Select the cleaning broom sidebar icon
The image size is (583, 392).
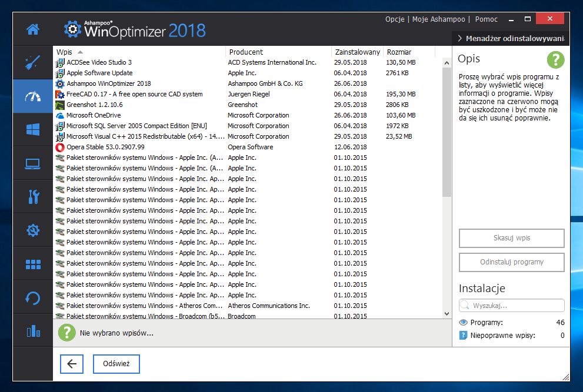point(33,62)
